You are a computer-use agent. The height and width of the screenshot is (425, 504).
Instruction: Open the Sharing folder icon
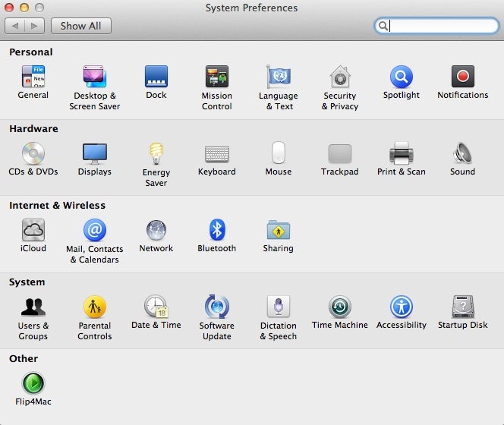point(278,230)
